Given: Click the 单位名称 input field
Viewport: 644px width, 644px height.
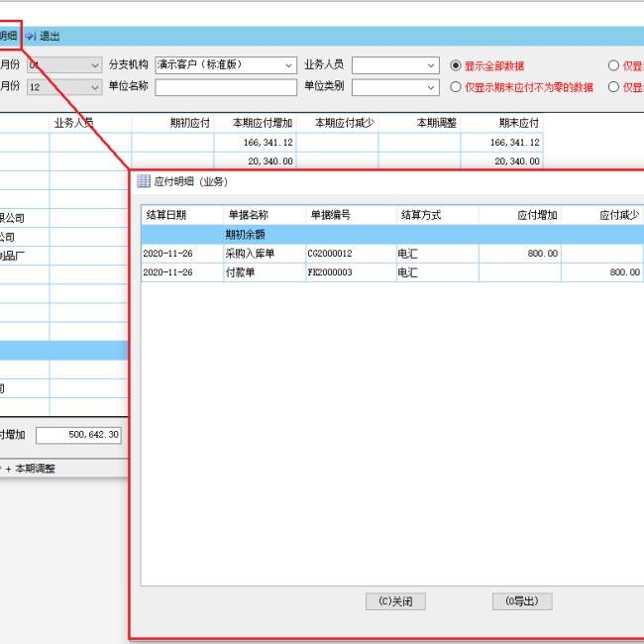Looking at the screenshot, I should coord(226,87).
